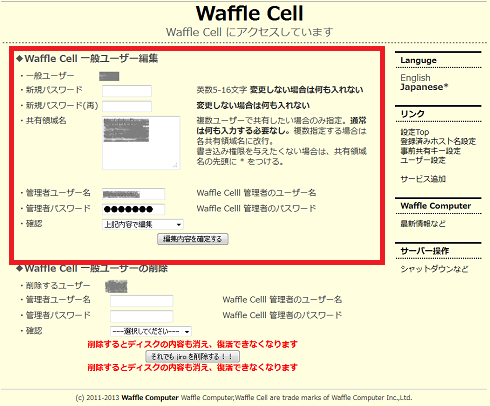490x406 pixels.
Task: Open the 登録済みホスト名設定 link
Action: (x=438, y=141)
